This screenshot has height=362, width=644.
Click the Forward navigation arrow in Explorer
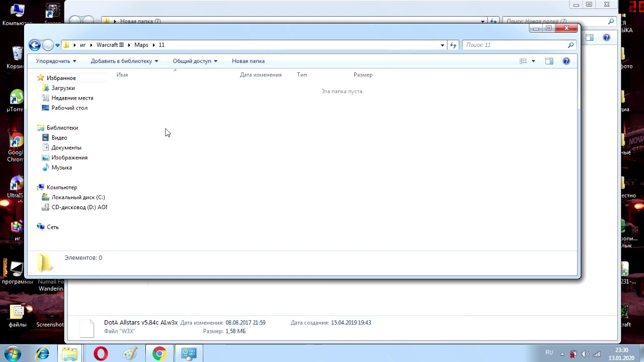pyautogui.click(x=48, y=45)
